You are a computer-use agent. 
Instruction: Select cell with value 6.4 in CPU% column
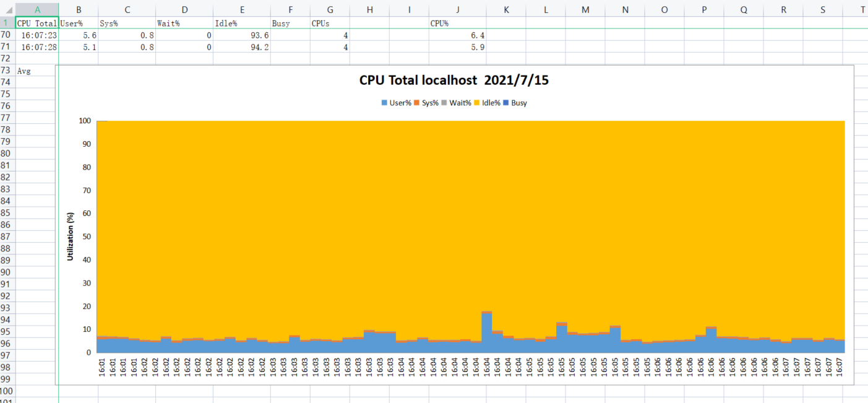(x=457, y=35)
